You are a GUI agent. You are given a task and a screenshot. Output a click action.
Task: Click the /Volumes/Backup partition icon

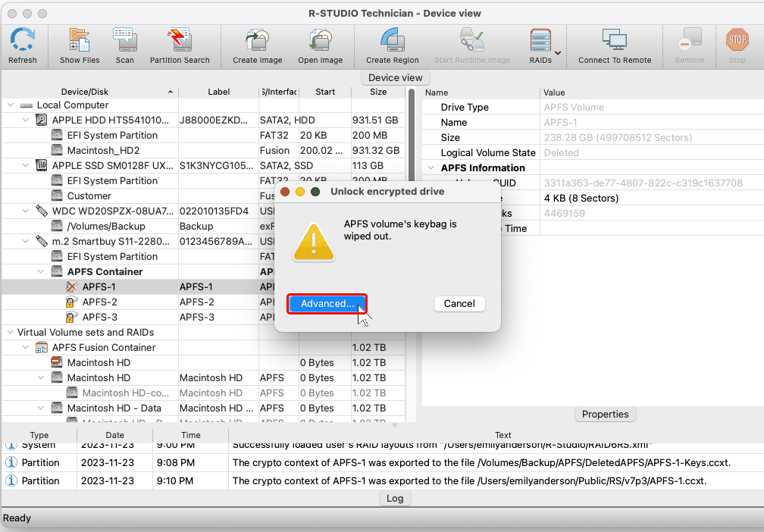tap(57, 226)
